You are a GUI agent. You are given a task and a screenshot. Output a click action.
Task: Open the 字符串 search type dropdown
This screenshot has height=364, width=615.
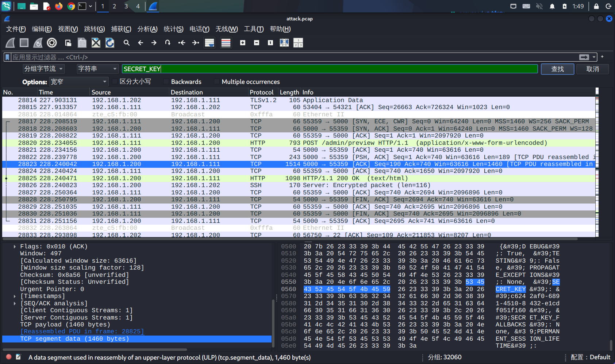[97, 69]
